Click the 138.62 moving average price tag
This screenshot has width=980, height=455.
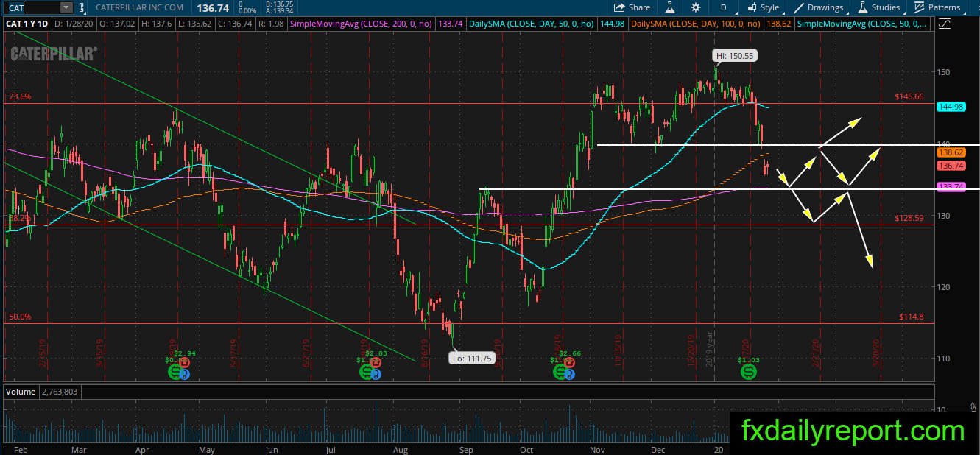951,152
